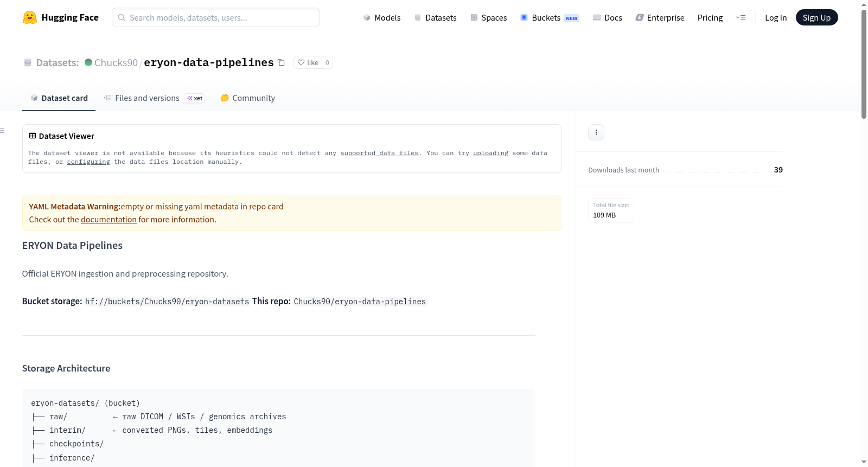
Task: Select the Dataset card tab
Action: coord(59,98)
